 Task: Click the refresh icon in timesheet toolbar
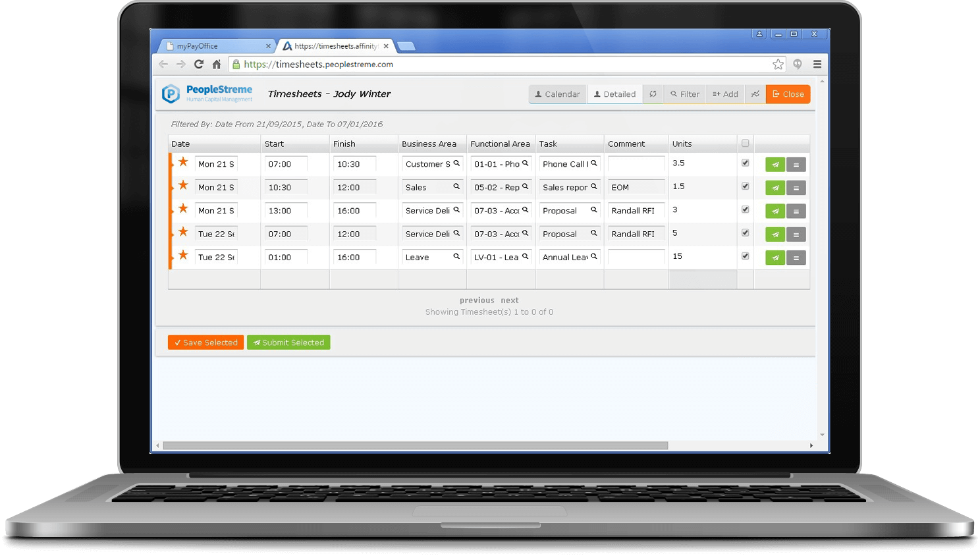click(653, 94)
